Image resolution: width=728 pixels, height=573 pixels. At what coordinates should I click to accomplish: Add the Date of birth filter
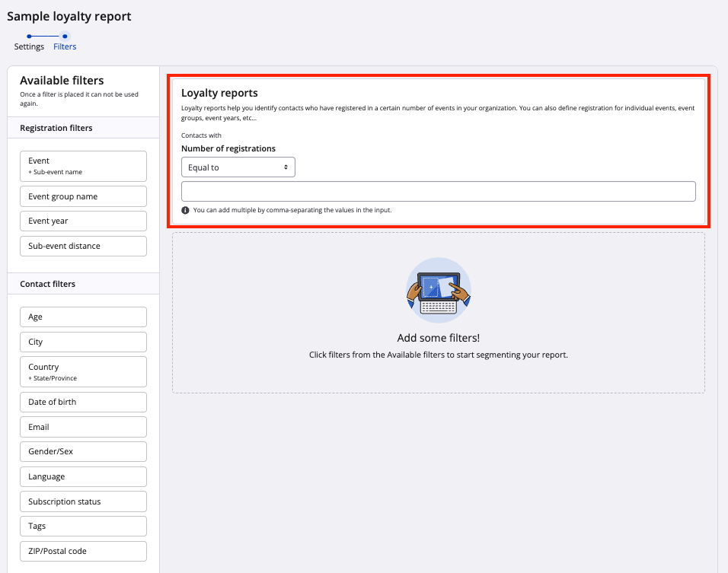tap(83, 402)
